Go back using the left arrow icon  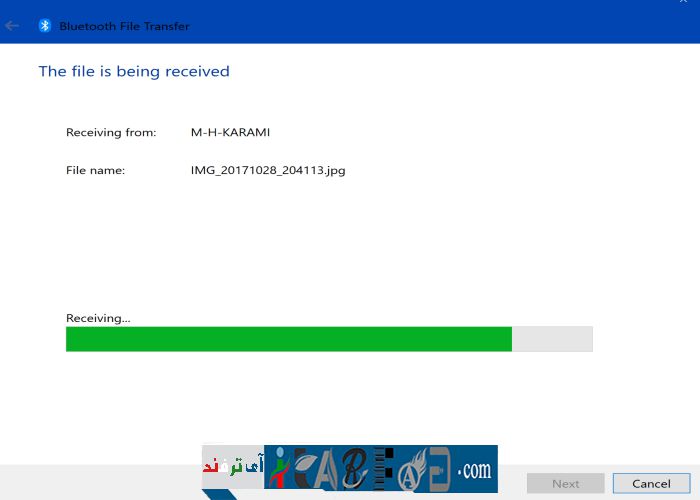[x=13, y=25]
